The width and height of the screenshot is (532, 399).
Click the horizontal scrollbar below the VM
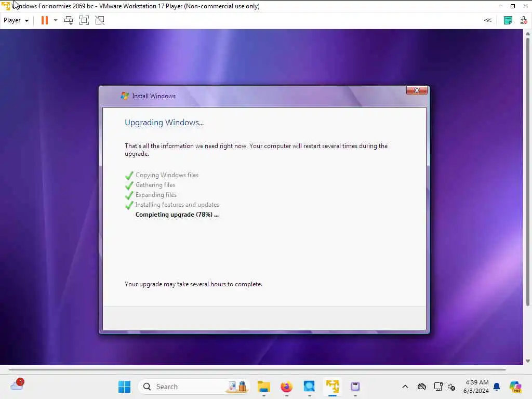coord(258,369)
